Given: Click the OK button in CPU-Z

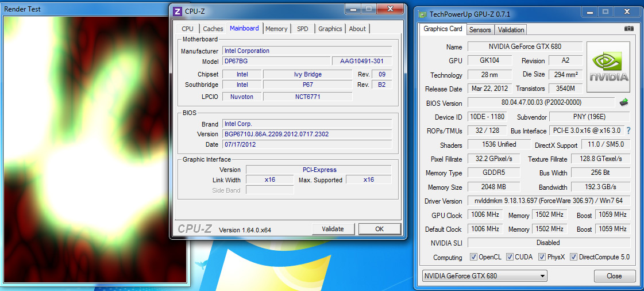Looking at the screenshot, I should [380, 229].
